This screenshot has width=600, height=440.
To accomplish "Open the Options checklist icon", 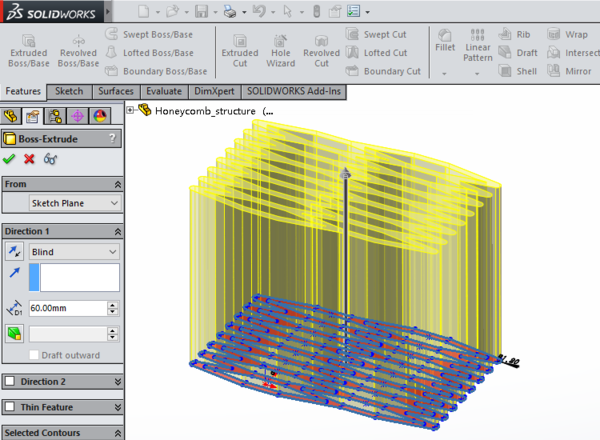I will [x=353, y=11].
